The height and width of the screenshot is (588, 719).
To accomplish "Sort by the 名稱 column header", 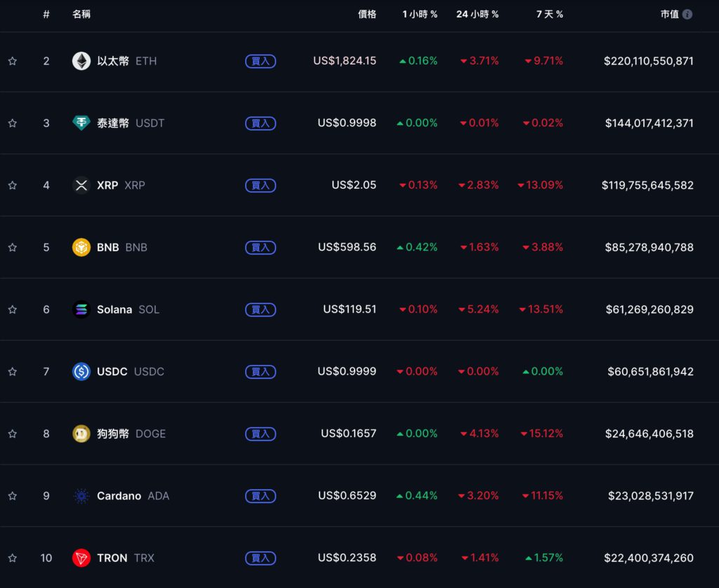I will pos(81,14).
